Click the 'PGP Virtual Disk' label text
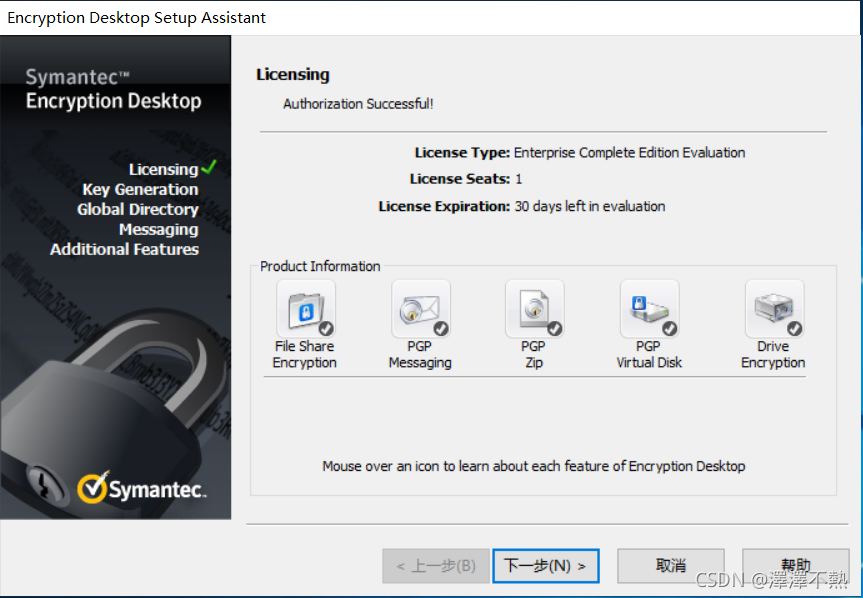 tap(649, 354)
